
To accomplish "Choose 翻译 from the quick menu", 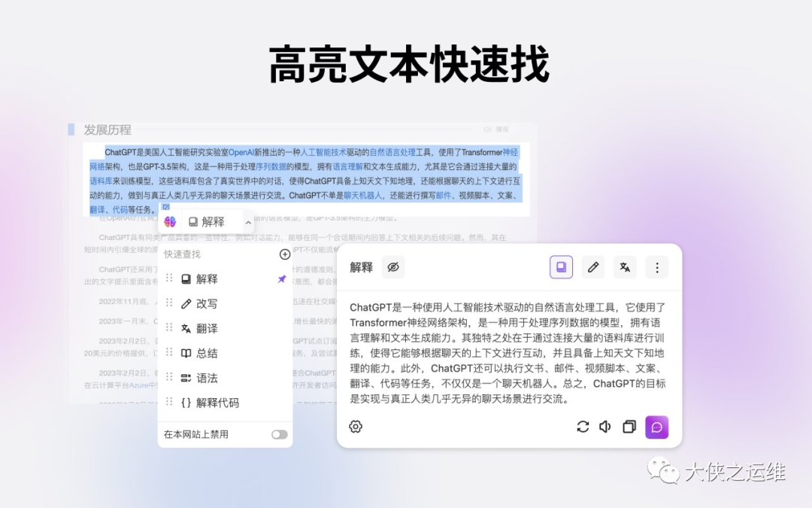I will 226,329.
